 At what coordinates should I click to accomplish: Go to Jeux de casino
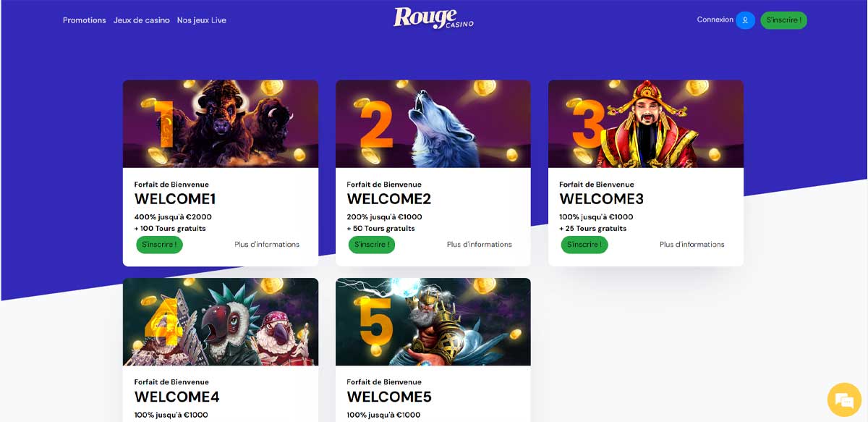coord(142,20)
